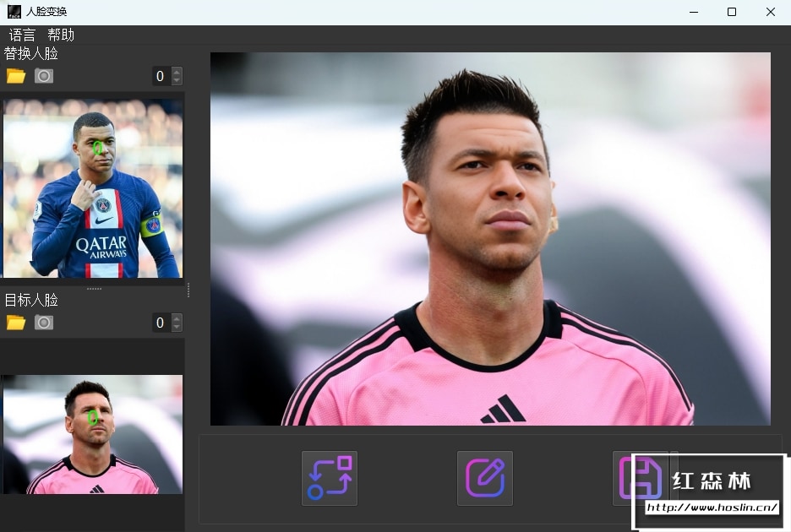
Task: Click the green face marker on target thumbnail
Action: click(93, 417)
